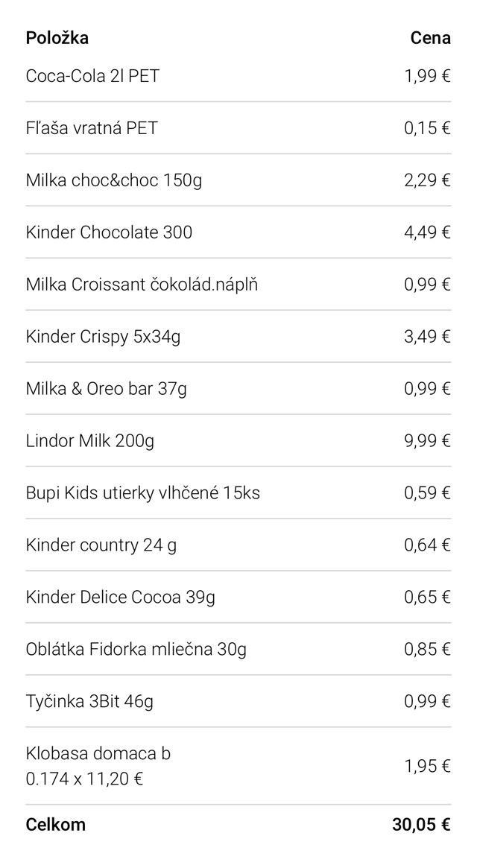This screenshot has width=477, height=868.
Task: Tap the Fľaša vratná PET row
Action: coord(92,128)
